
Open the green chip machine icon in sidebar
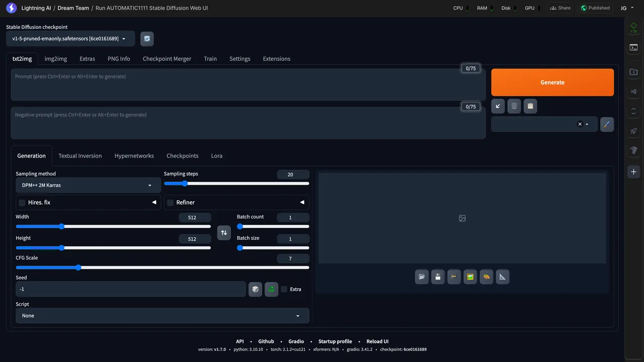point(633,28)
